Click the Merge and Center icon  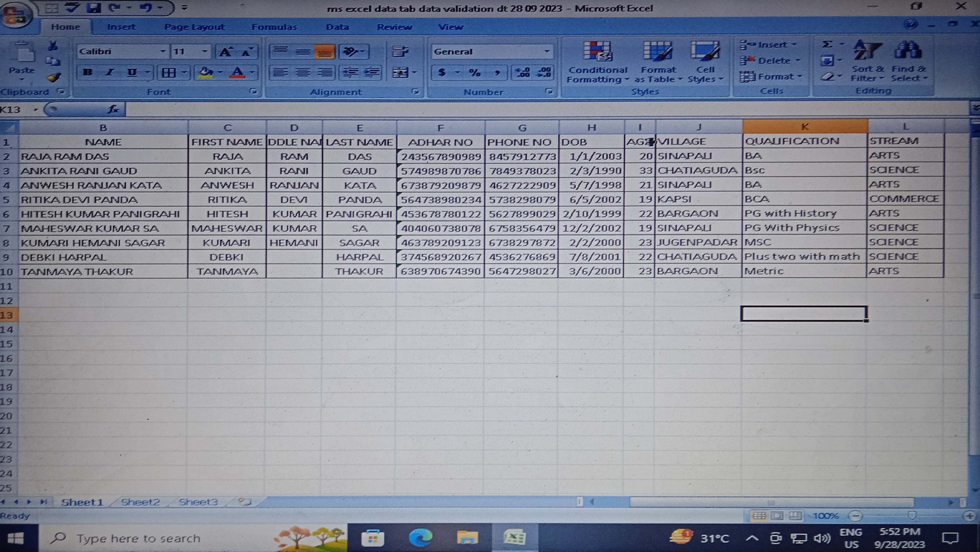(x=400, y=72)
